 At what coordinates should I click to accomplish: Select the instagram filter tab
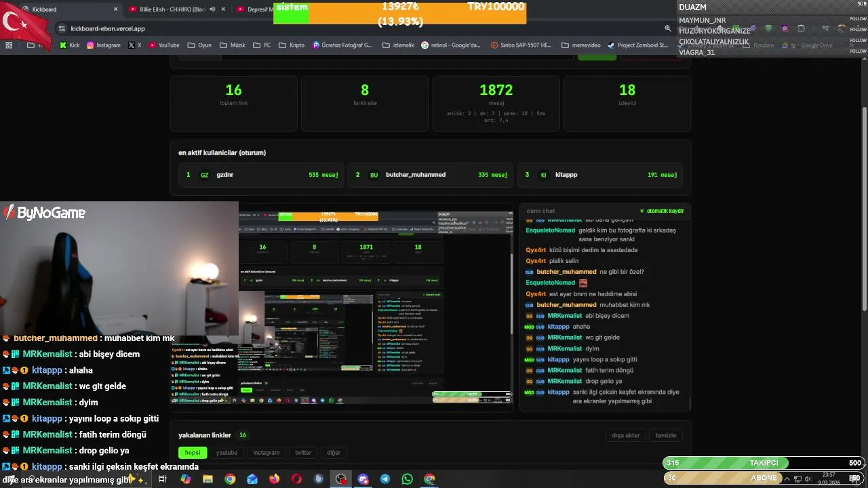(266, 453)
